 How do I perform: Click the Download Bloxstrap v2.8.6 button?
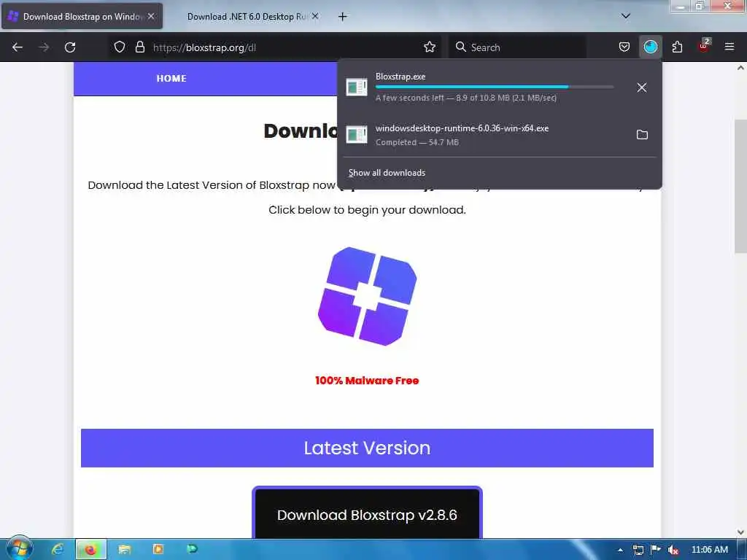367,514
